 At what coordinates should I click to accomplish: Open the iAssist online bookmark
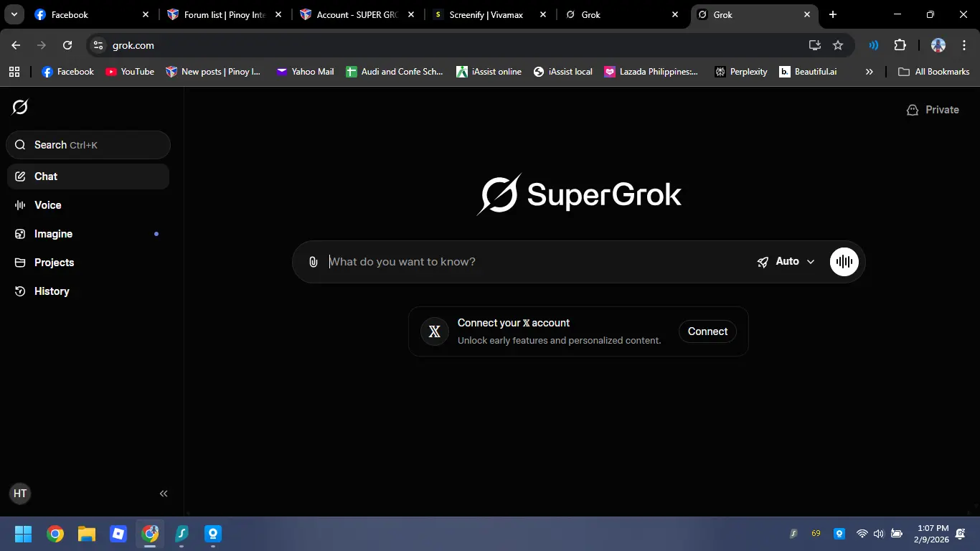(x=489, y=72)
